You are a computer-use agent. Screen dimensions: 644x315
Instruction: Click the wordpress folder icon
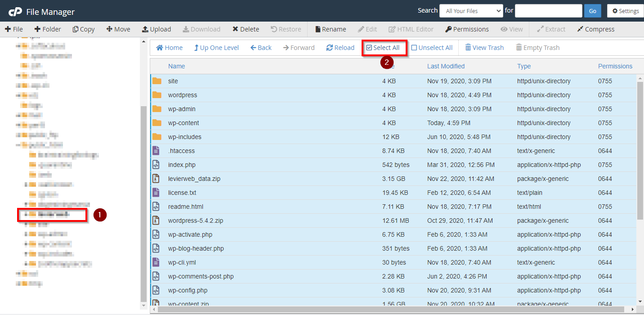pyautogui.click(x=157, y=95)
